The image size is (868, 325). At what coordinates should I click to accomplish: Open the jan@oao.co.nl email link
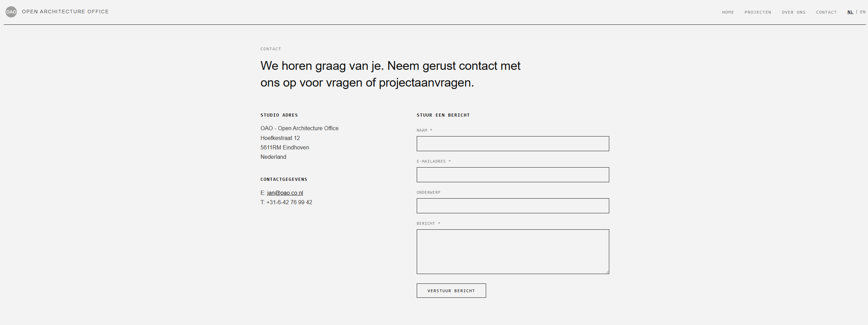click(285, 193)
